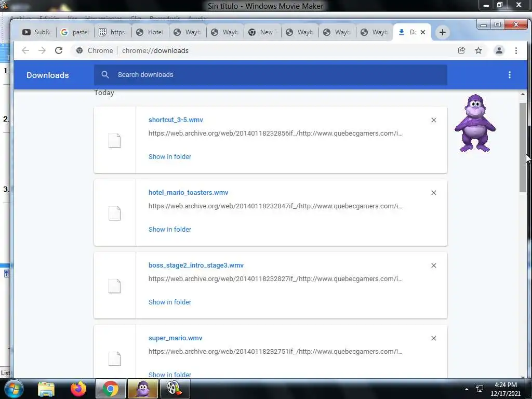This screenshot has width=532, height=399.
Task: Show hotel_mario_toasters.wmv in folder
Action: [x=170, y=229]
